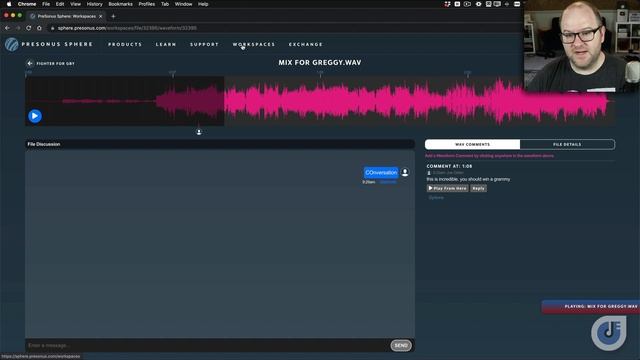Open the Edit menu
The width and height of the screenshot is (640, 360).
point(60,4)
